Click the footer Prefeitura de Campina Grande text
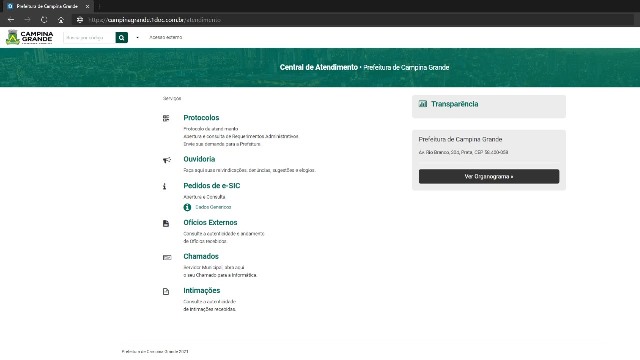 click(x=155, y=351)
